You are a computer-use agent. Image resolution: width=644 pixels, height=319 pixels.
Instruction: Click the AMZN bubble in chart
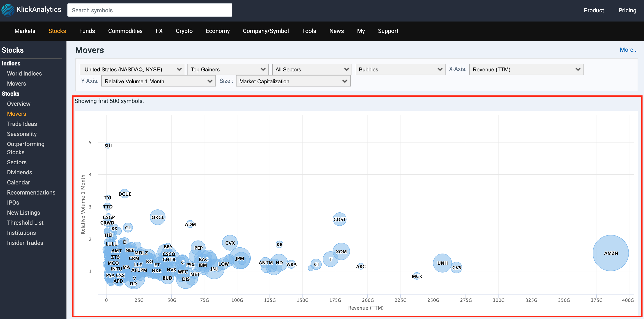[x=611, y=253]
